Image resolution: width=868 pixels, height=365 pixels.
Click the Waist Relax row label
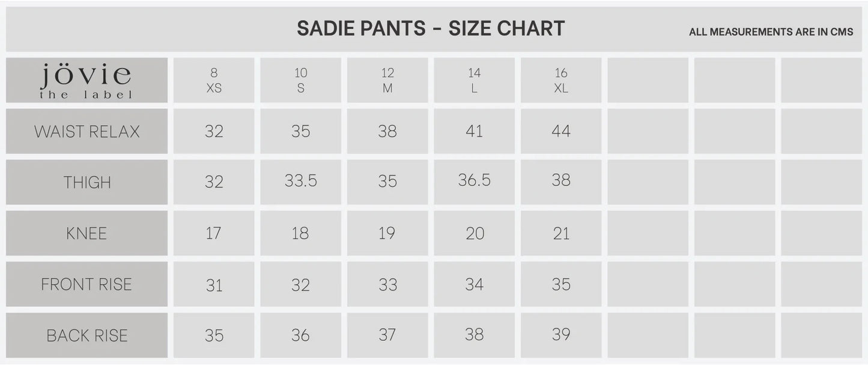[86, 132]
